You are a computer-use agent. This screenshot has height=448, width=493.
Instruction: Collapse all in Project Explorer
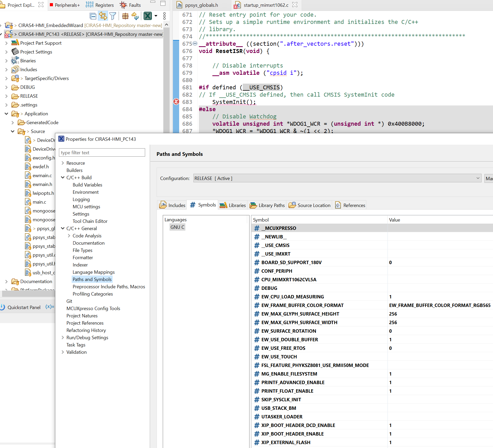pyautogui.click(x=93, y=16)
